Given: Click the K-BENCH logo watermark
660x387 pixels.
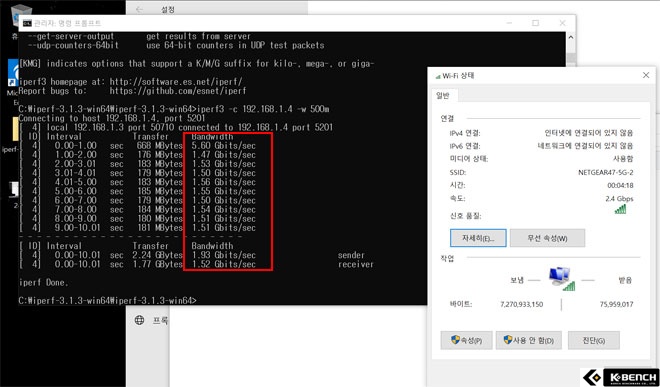Looking at the screenshot, I should pyautogui.click(x=620, y=377).
